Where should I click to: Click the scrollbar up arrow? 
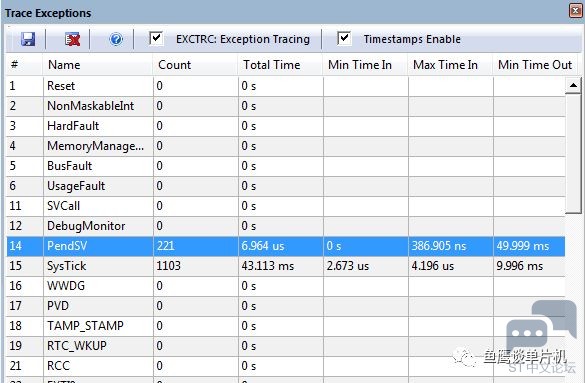coord(573,86)
